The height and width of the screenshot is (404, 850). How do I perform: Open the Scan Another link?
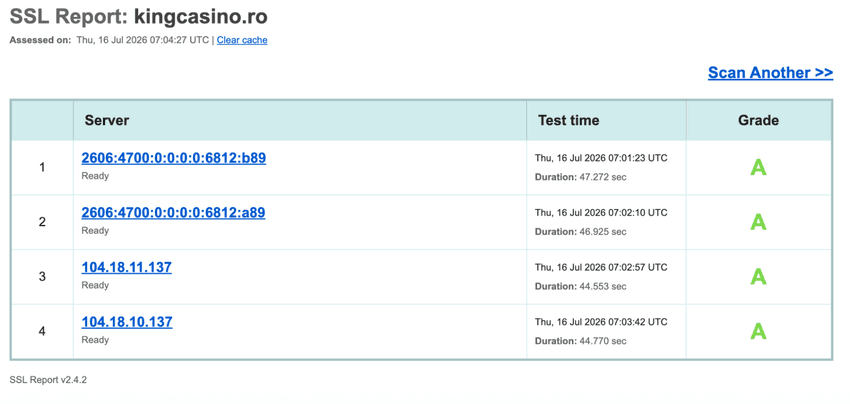[x=770, y=73]
